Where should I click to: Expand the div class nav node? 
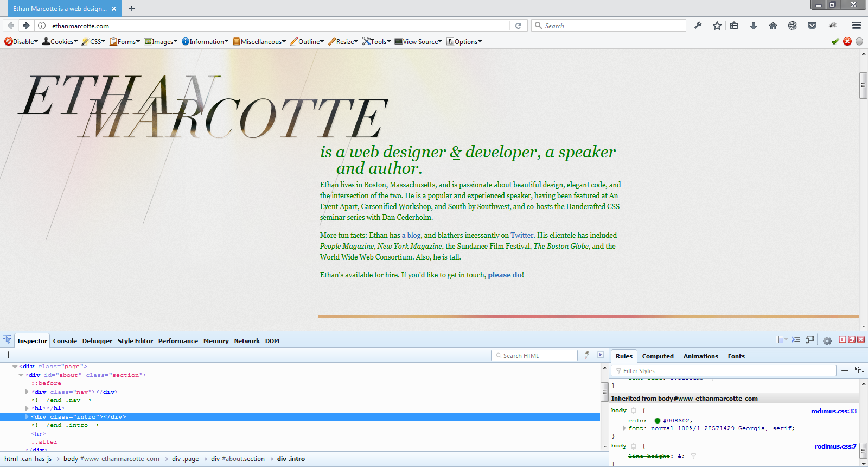tap(27, 392)
